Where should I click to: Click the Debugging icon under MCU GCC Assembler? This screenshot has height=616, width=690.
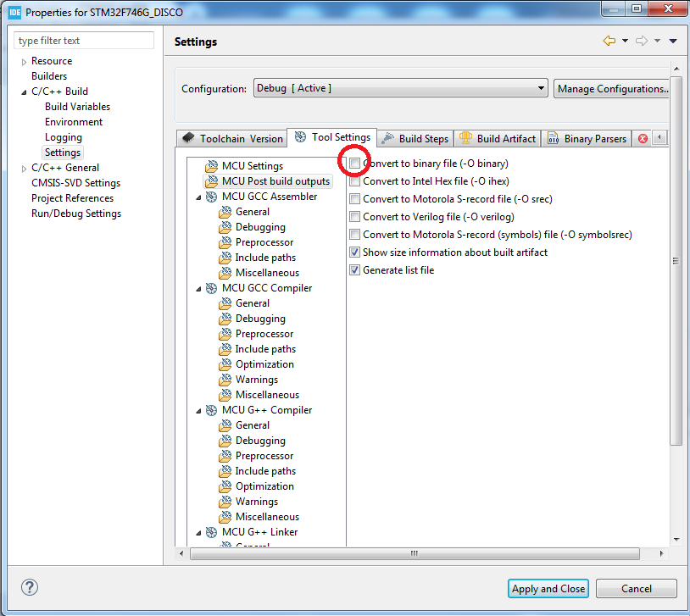pyautogui.click(x=225, y=227)
